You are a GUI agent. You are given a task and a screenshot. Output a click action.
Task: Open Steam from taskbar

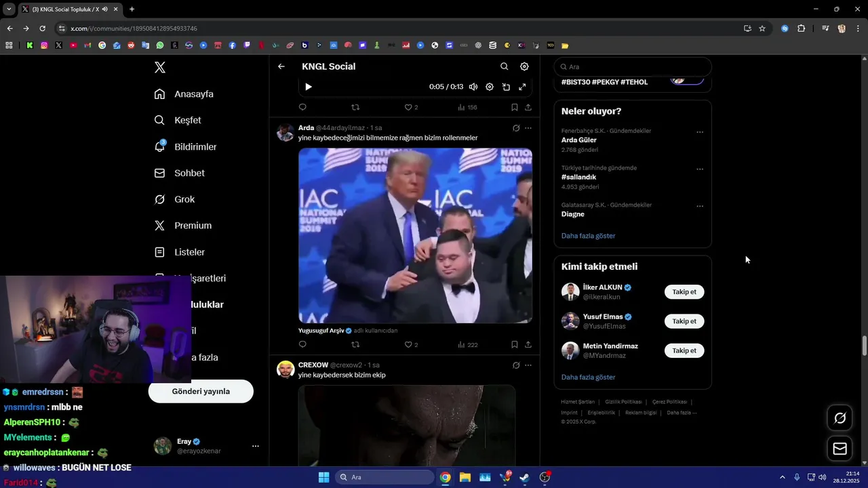(x=524, y=477)
